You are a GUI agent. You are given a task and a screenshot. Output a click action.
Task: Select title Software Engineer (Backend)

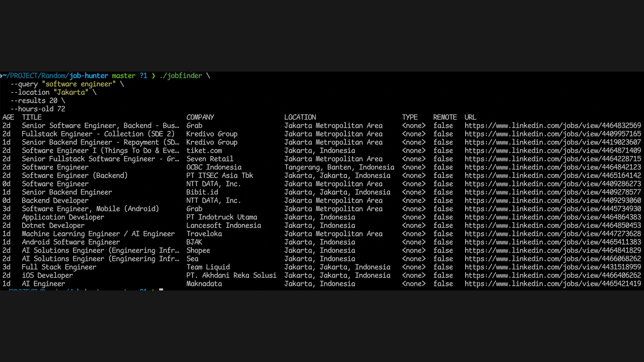pyautogui.click(x=74, y=175)
